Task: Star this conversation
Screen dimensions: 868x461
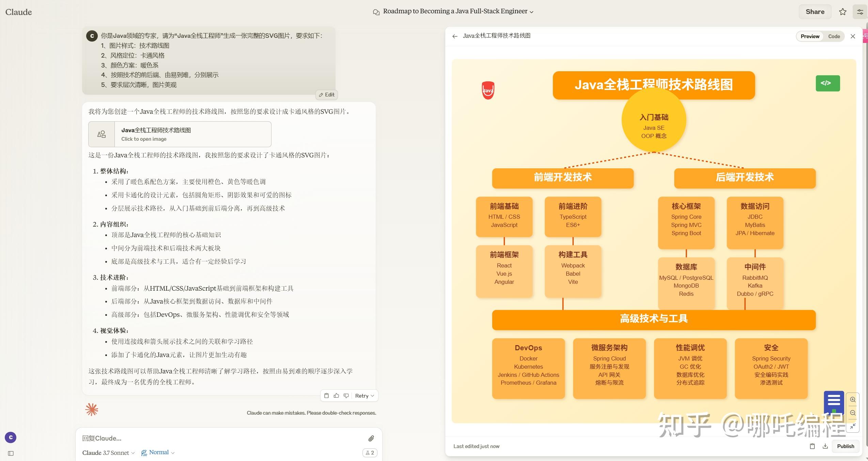Action: click(842, 12)
